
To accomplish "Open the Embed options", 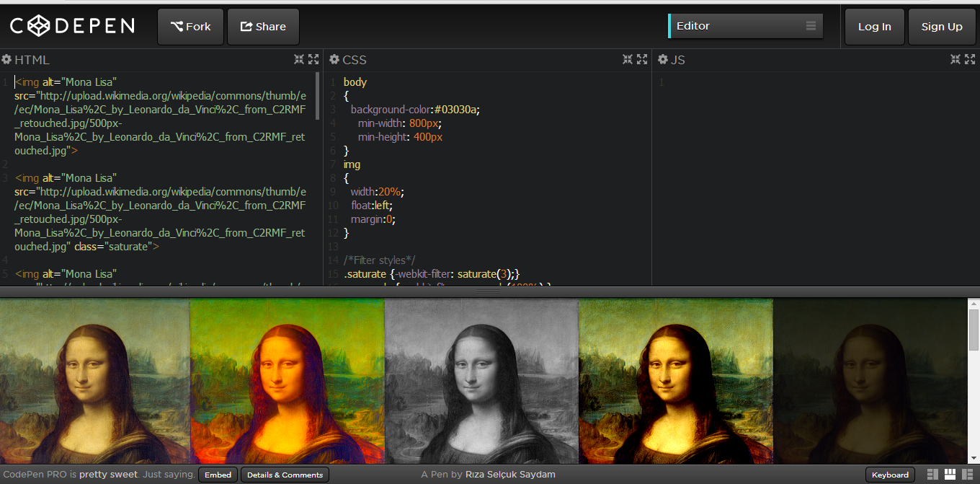I will 218,475.
